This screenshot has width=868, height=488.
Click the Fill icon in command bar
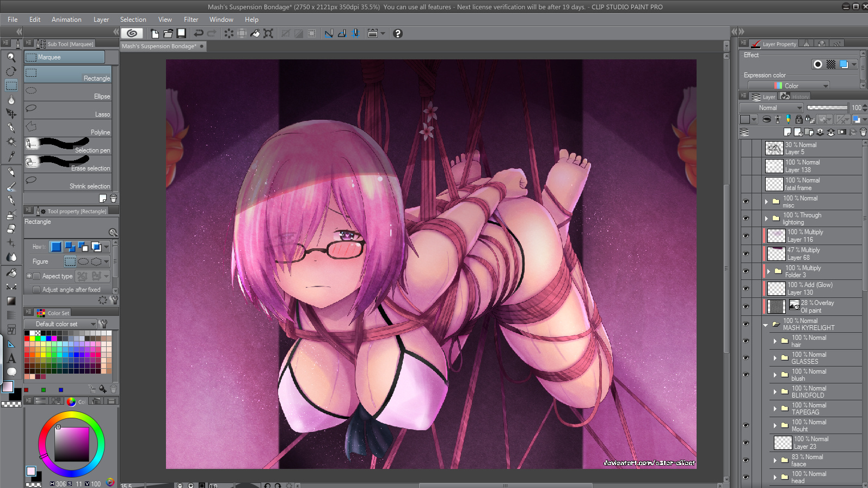coord(255,33)
